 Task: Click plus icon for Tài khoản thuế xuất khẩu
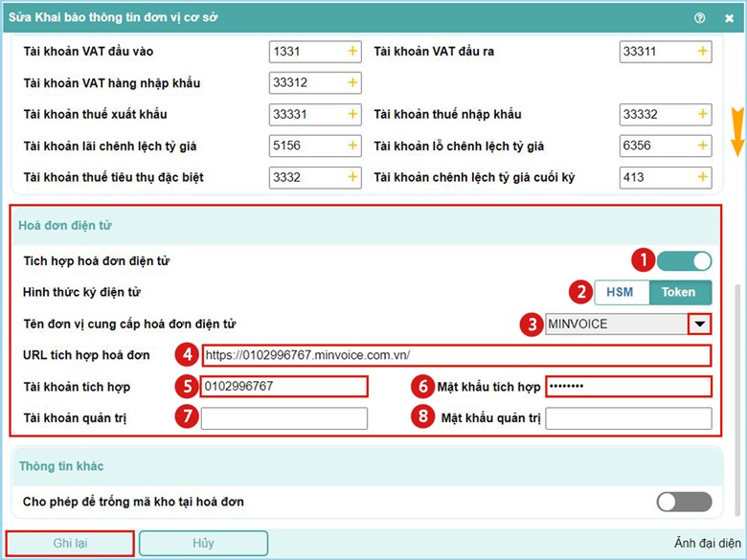pos(352,115)
